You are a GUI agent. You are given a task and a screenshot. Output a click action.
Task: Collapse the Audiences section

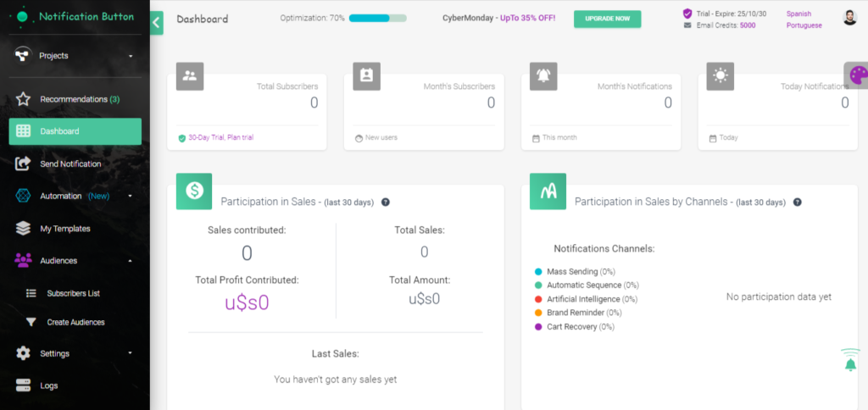tap(130, 261)
